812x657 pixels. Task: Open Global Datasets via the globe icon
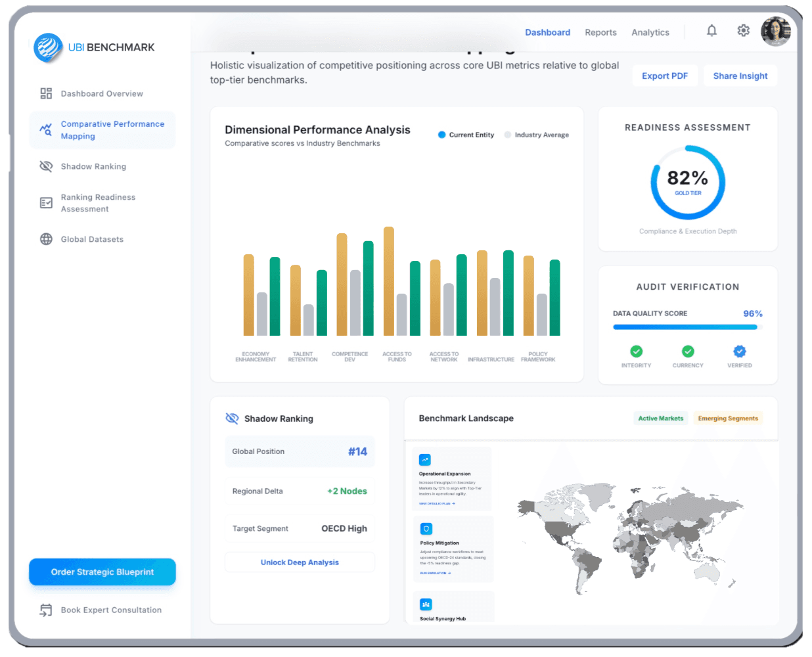[46, 239]
